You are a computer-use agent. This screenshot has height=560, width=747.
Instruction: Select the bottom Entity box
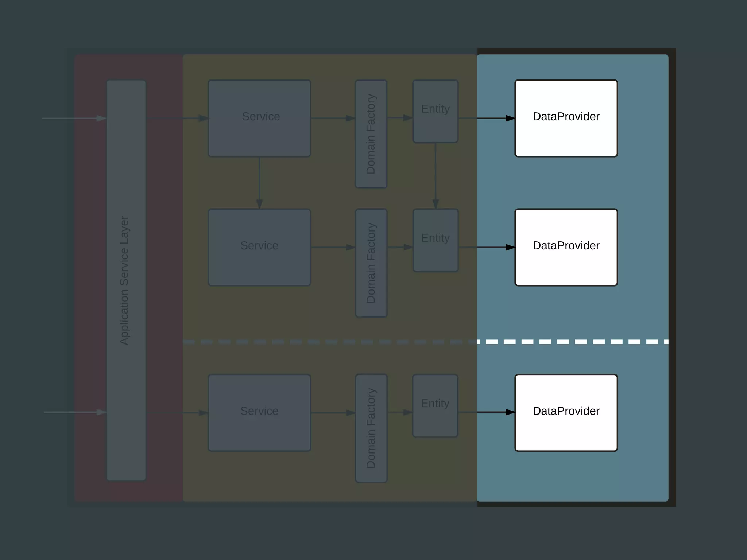pyautogui.click(x=435, y=405)
